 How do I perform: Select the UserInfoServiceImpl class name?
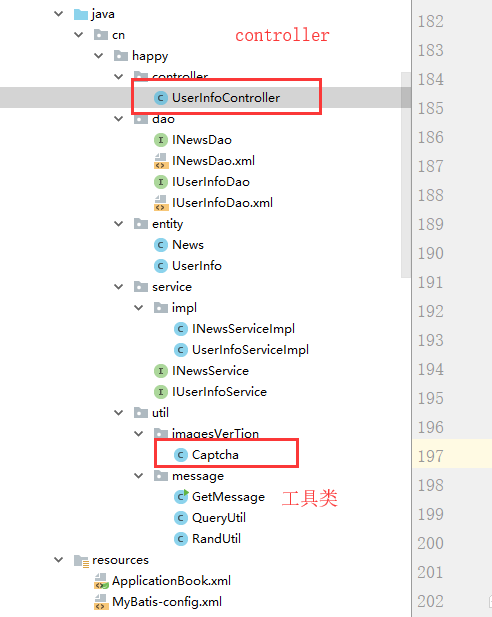pos(250,350)
